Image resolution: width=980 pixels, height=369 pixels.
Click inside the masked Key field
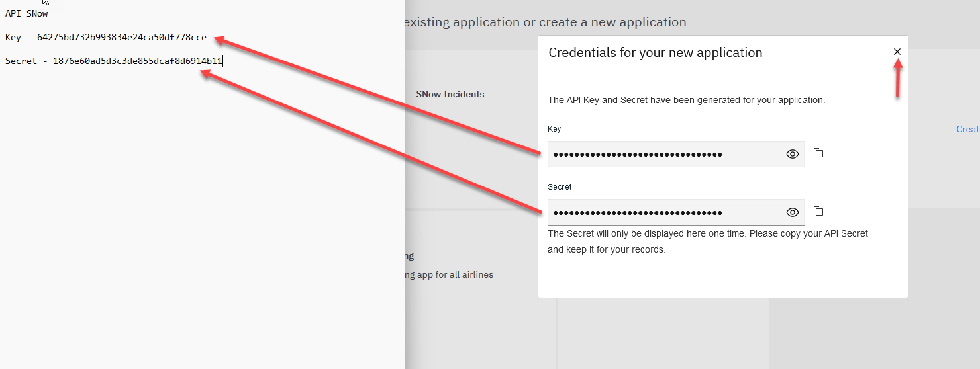pos(662,154)
